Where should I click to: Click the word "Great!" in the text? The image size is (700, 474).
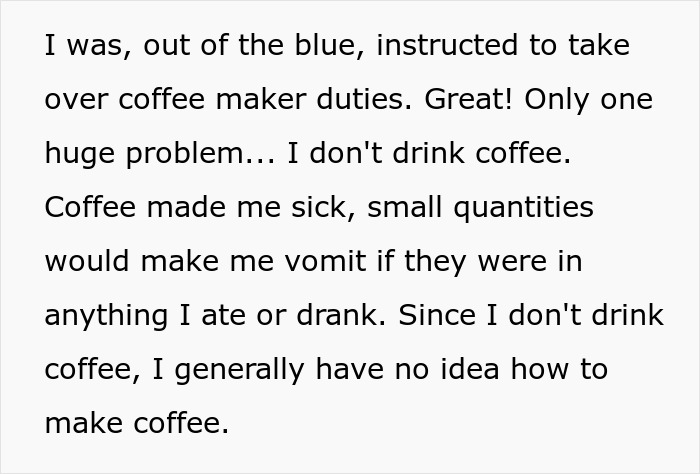tap(468, 99)
